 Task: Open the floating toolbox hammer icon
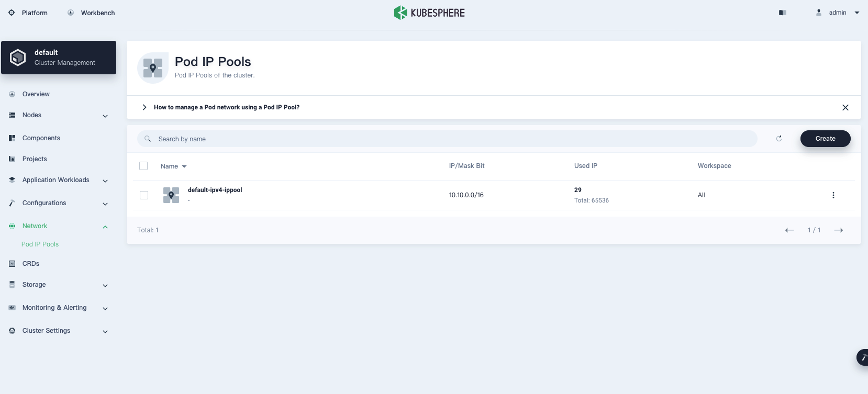coord(863,357)
